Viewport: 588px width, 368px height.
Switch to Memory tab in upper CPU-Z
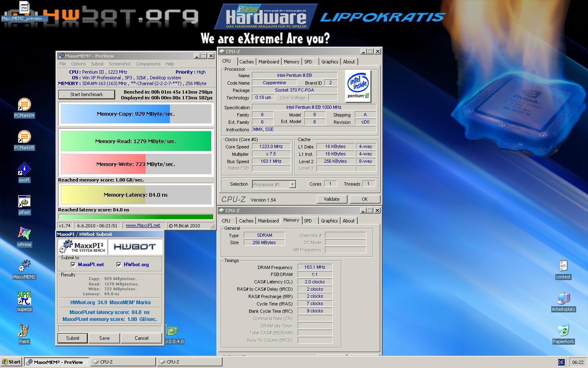[x=292, y=62]
